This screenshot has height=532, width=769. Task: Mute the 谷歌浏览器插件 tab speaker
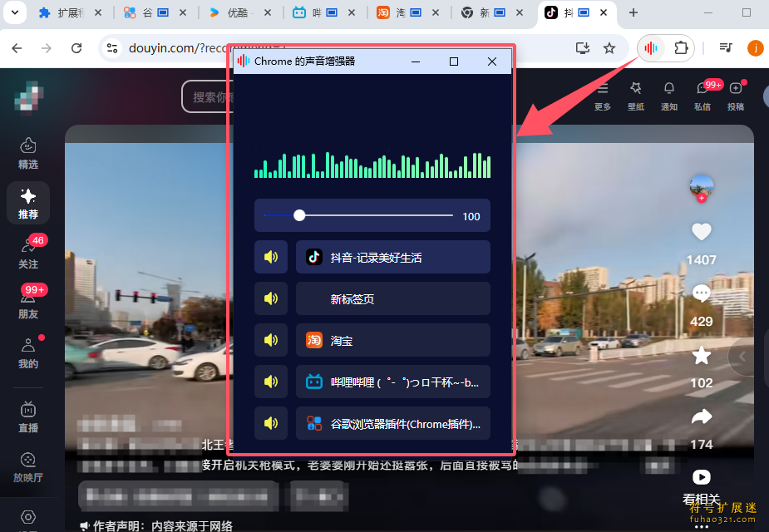coord(271,423)
